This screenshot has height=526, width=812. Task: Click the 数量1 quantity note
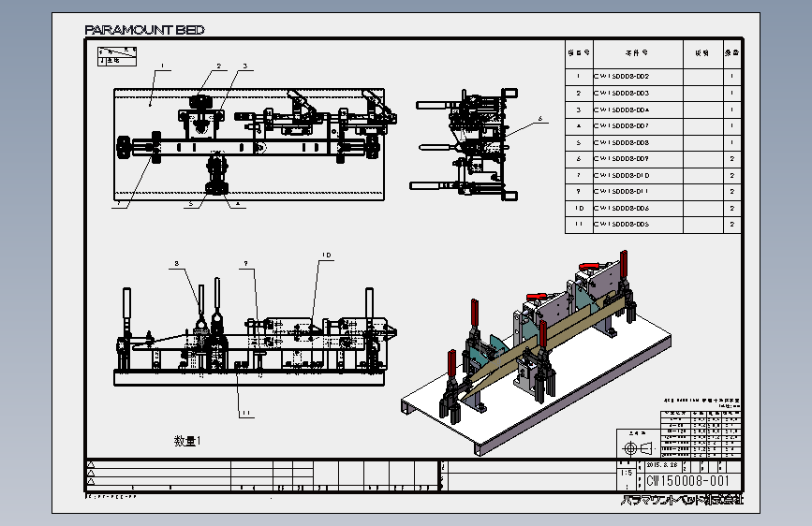pyautogui.click(x=187, y=441)
